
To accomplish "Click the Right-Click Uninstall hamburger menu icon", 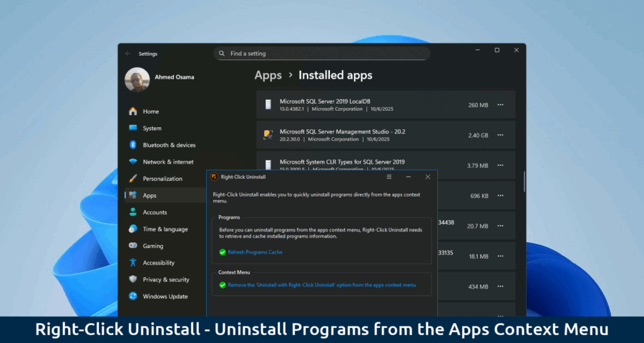I will point(389,177).
